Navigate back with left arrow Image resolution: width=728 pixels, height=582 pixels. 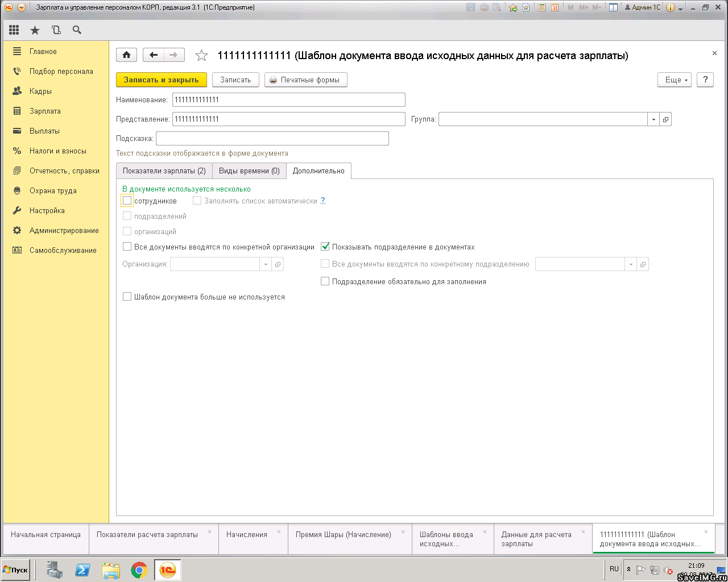click(153, 55)
